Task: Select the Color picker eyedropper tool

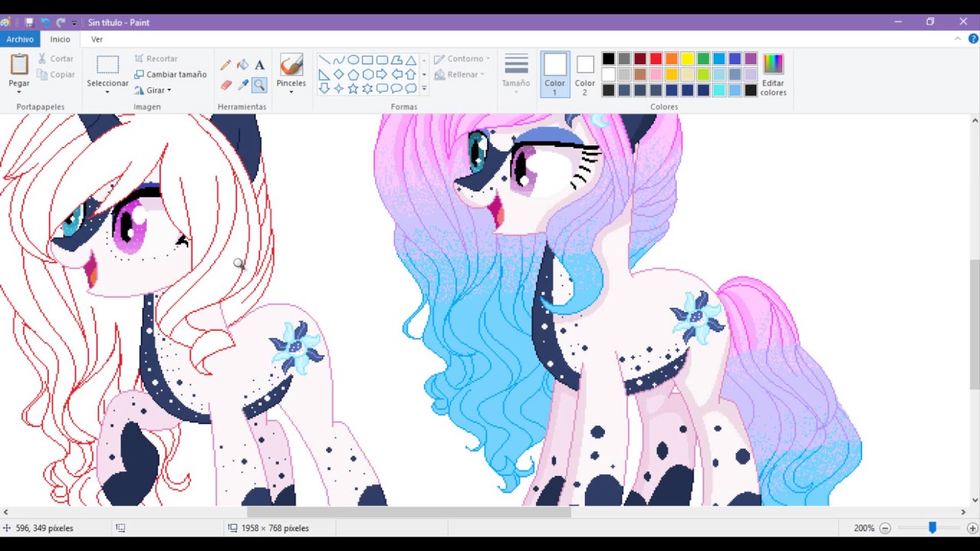Action: point(243,85)
